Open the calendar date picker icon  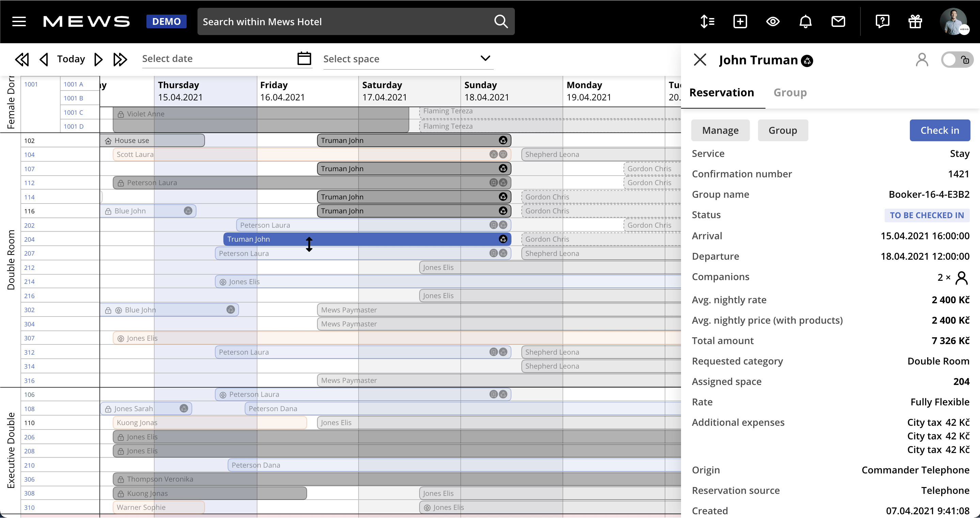[304, 58]
